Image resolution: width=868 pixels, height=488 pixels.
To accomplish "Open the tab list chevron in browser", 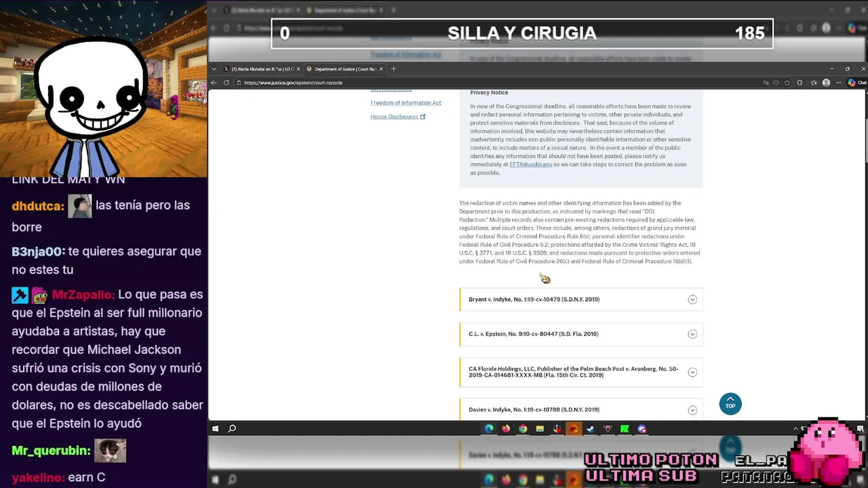I will coord(214,69).
